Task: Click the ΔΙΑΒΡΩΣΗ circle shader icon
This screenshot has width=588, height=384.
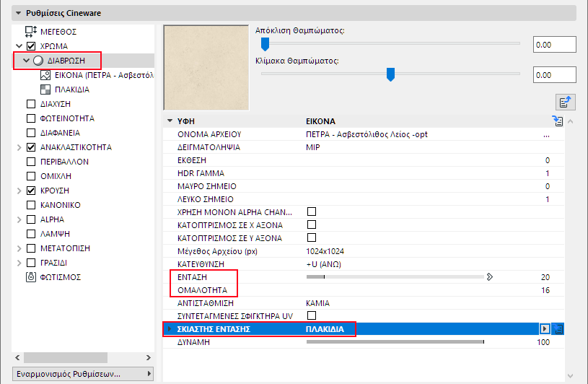Action: [x=38, y=61]
